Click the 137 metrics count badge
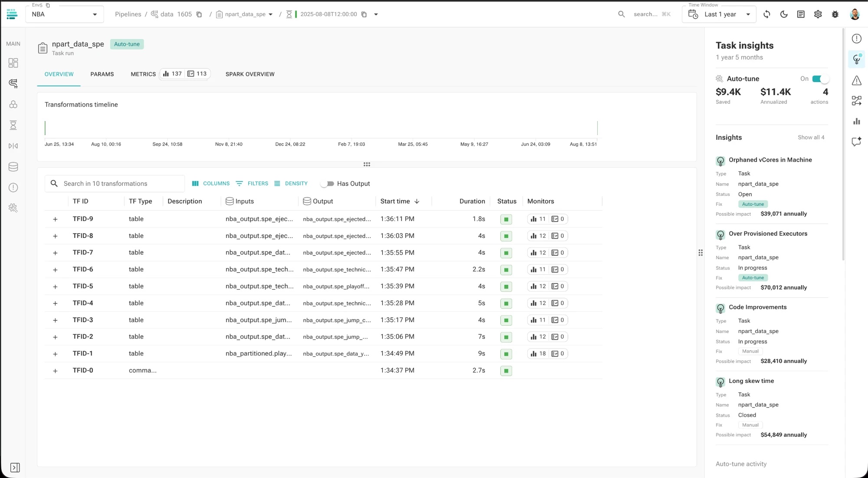Screen dimensions: 868x478 click(172, 74)
